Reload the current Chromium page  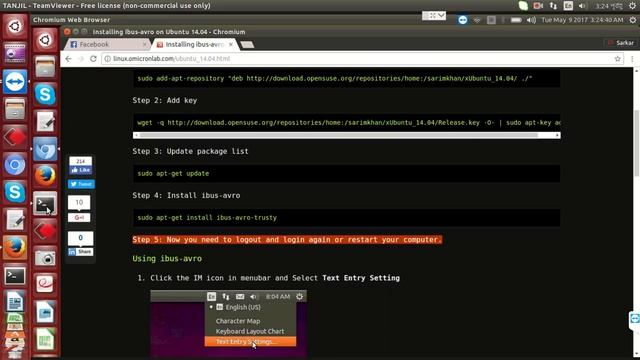coord(93,59)
